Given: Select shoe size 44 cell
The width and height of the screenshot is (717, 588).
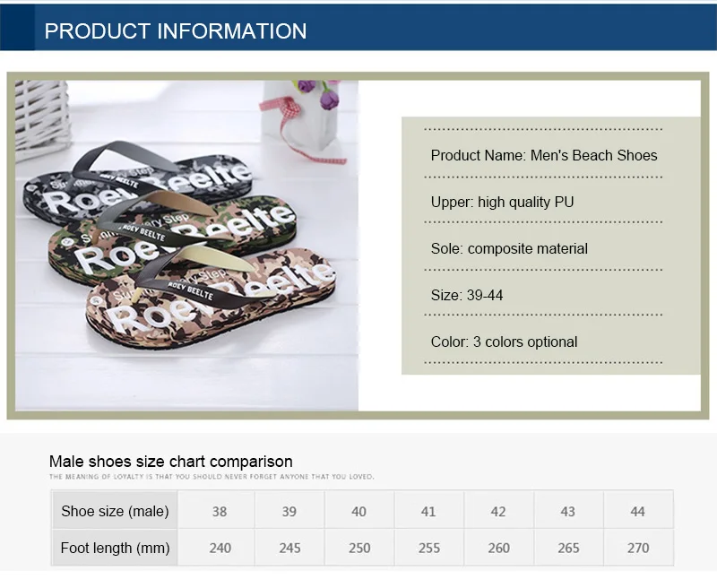Looking at the screenshot, I should click(x=638, y=511).
